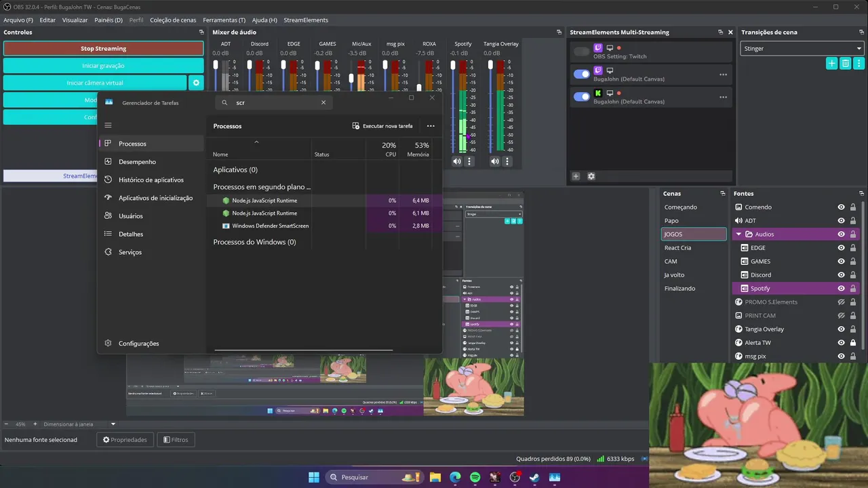Pop out the Fontes dock
Viewport: 868px width, 488px height.
(x=861, y=193)
